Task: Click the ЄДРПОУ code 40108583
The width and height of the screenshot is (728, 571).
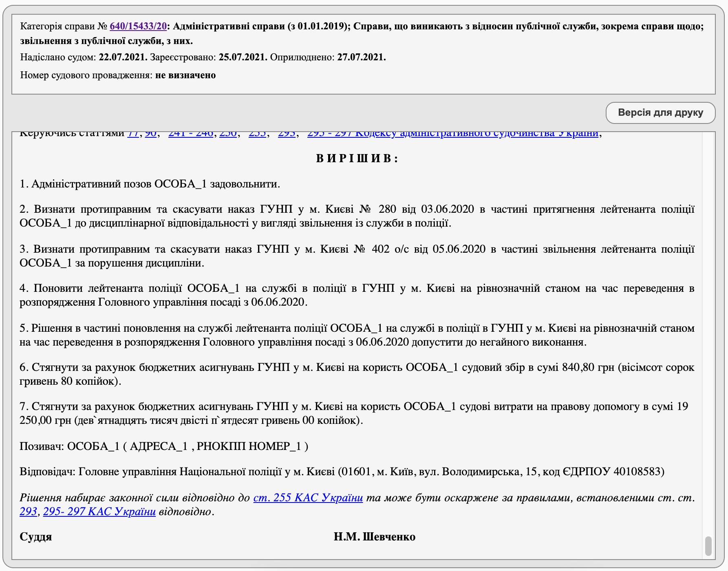Action: tap(637, 472)
